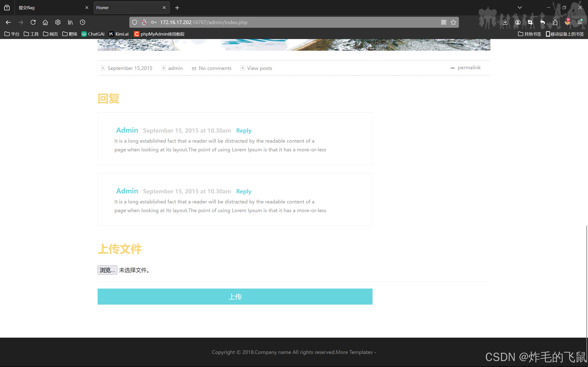The height and width of the screenshot is (367, 588).
Task: Open the downloads panel
Action: tap(505, 22)
